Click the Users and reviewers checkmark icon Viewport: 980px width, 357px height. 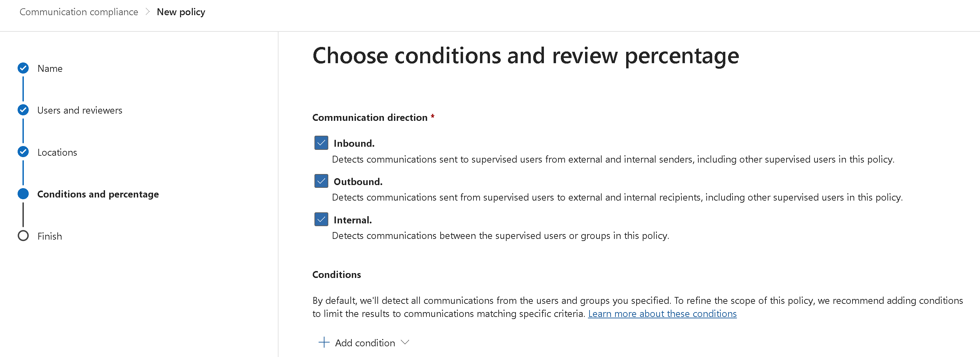click(x=23, y=110)
